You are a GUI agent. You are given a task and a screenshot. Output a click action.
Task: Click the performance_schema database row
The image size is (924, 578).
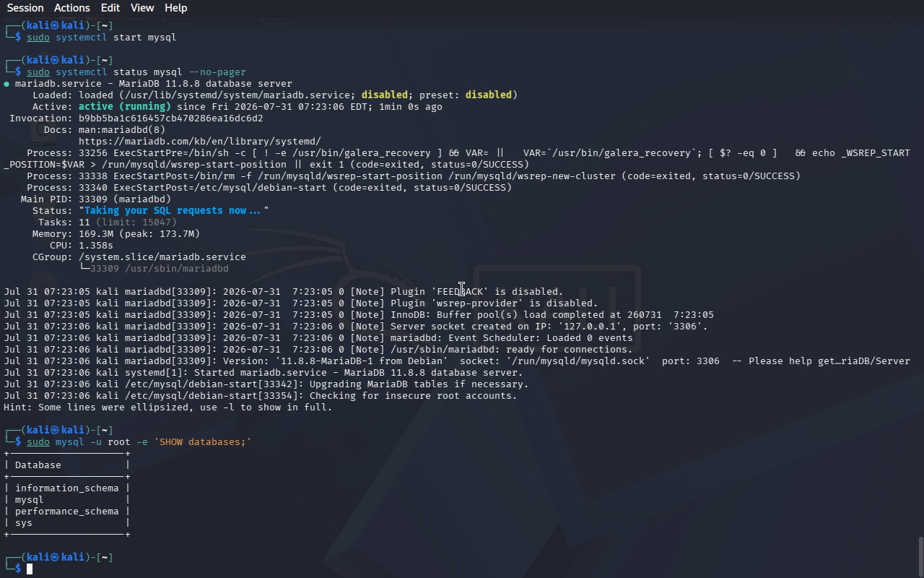[x=67, y=512]
